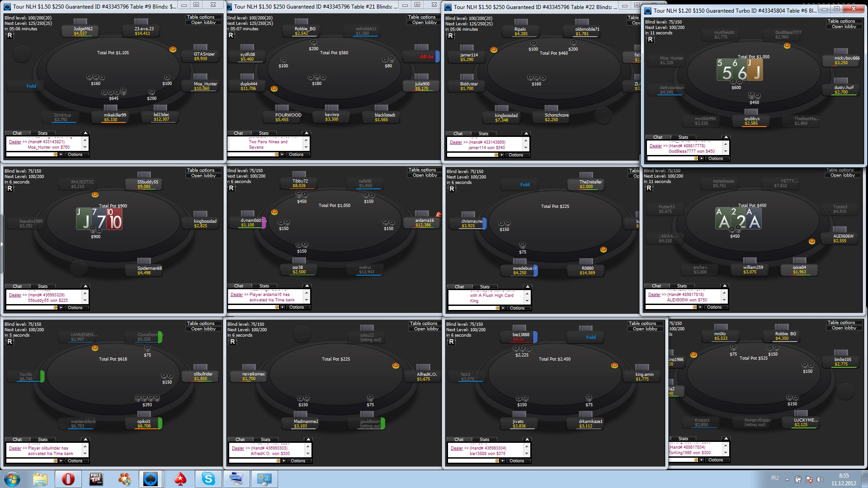Click the RU language indicator in the system tray

[775, 478]
